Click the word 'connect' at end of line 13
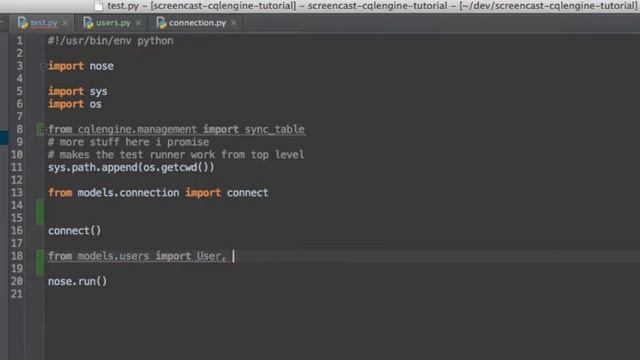Viewport: 640px width, 360px height. pos(247,193)
